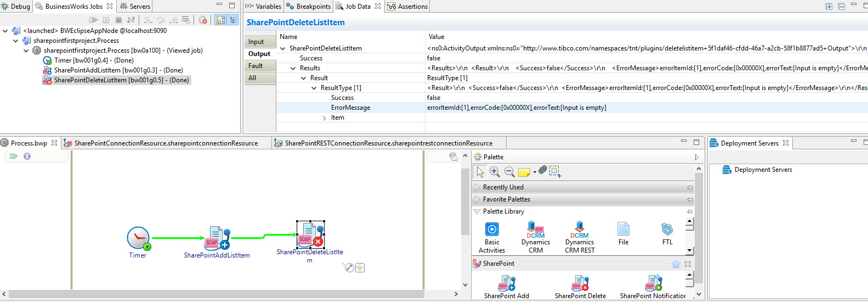Open the Variables tab
Image resolution: width=868 pixels, height=302 pixels.
pos(263,7)
